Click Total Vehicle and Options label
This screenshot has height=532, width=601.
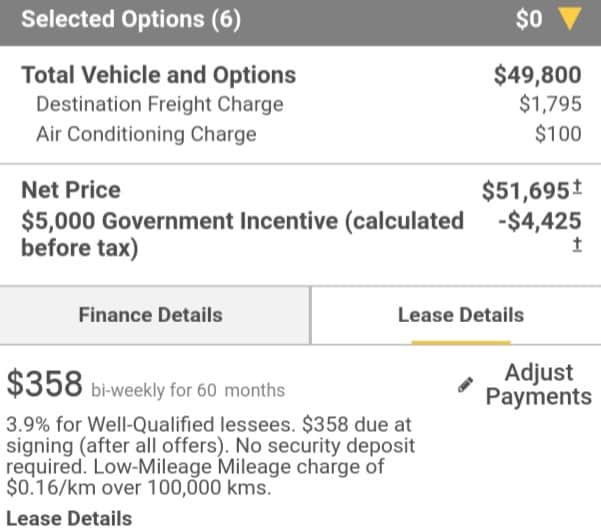(159, 75)
